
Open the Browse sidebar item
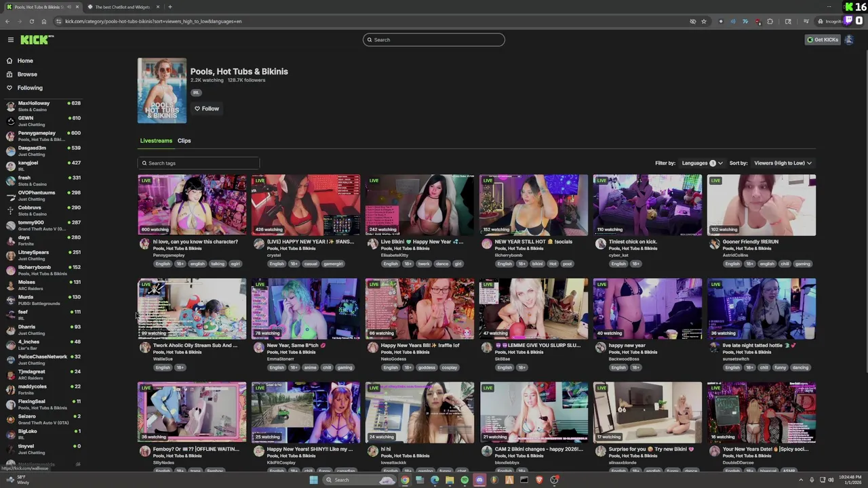[x=27, y=75]
